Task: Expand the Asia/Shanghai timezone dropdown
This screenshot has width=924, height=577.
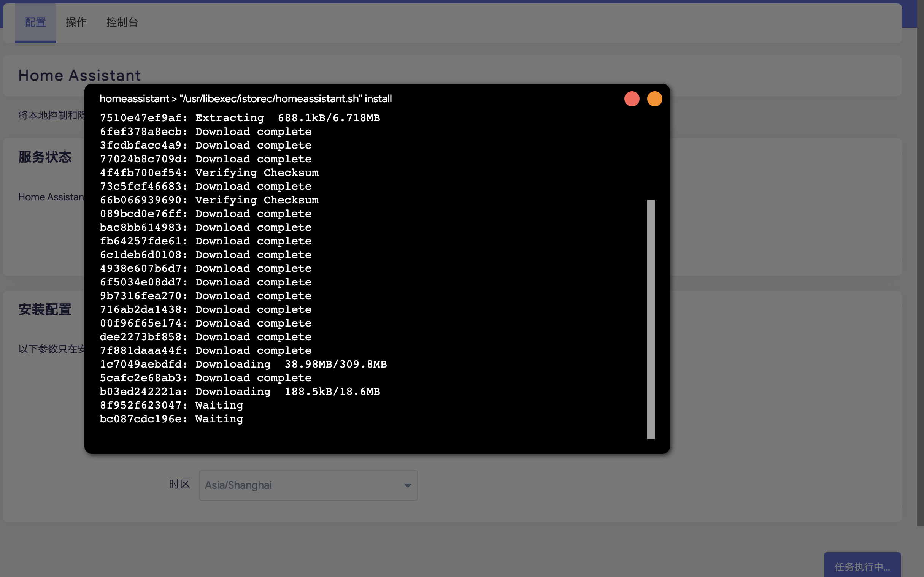Action: [x=308, y=485]
